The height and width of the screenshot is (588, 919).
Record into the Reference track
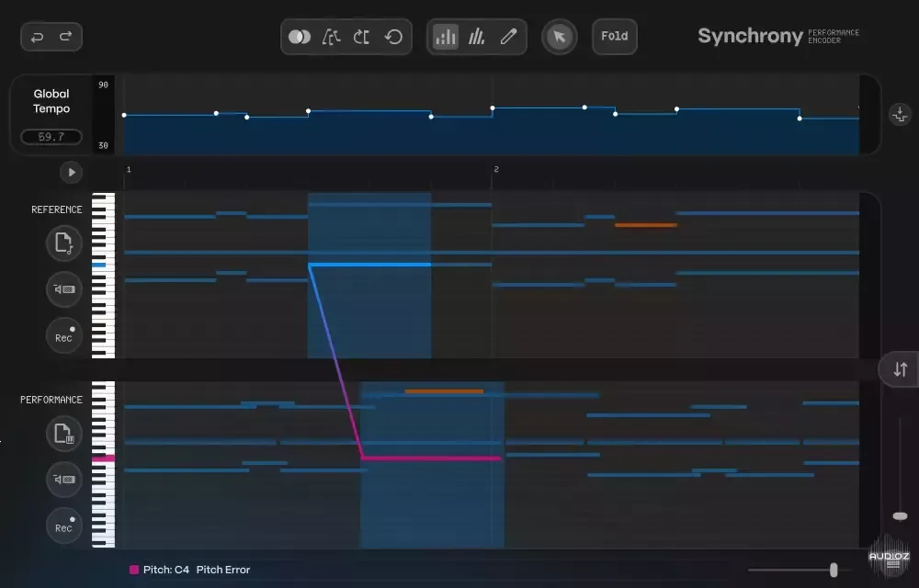pos(64,335)
